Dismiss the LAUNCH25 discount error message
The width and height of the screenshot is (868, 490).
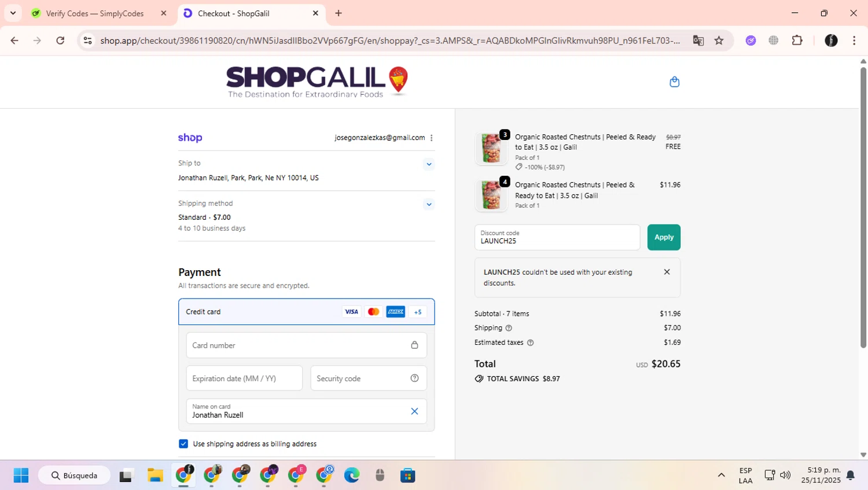pyautogui.click(x=667, y=272)
